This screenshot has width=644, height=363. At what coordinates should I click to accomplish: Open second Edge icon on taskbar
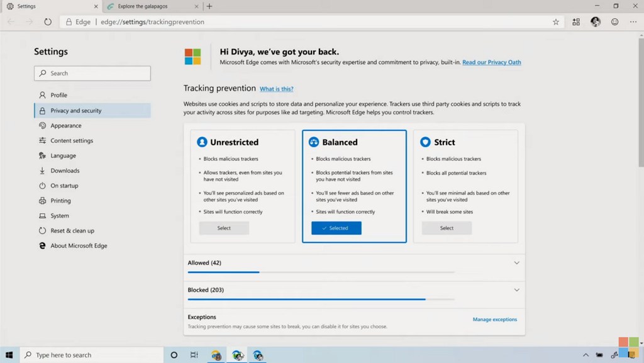pos(237,355)
